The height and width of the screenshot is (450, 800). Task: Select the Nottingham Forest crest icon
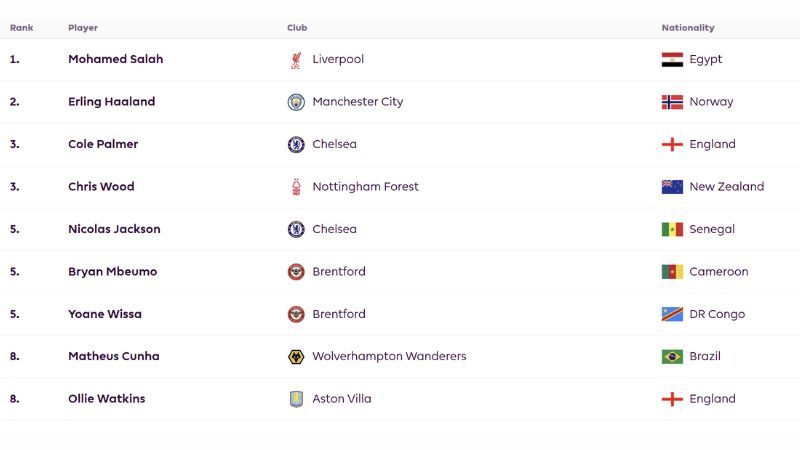[296, 187]
